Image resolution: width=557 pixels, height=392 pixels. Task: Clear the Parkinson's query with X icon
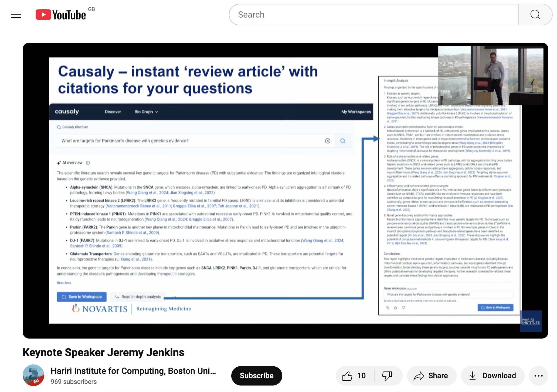[328, 141]
